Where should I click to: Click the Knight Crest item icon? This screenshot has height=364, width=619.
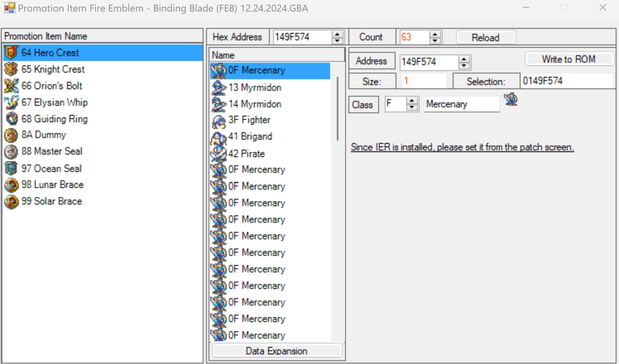coord(11,69)
